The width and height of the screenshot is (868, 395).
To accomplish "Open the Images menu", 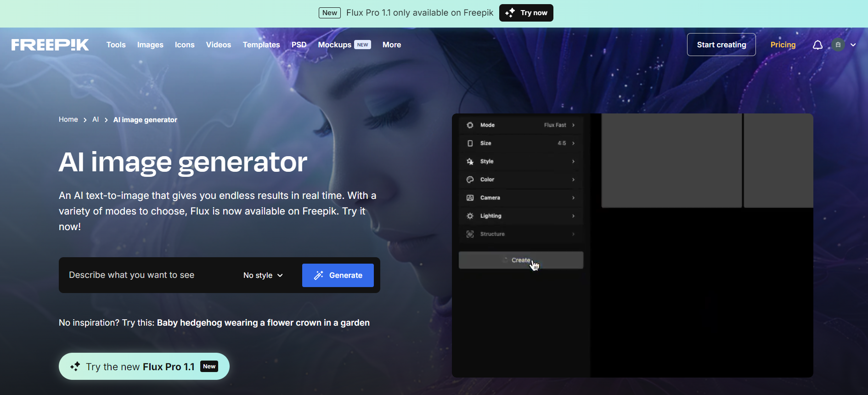I will [150, 45].
